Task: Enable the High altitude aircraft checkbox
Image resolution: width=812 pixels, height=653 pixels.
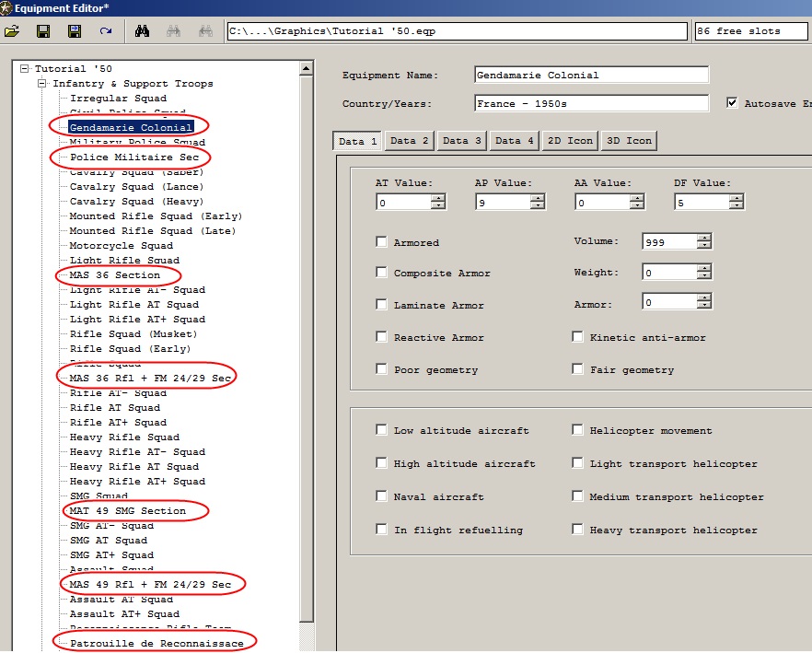Action: [x=382, y=462]
